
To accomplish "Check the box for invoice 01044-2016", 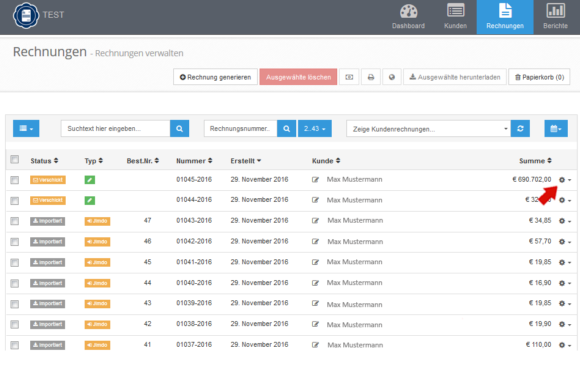I will (x=14, y=201).
